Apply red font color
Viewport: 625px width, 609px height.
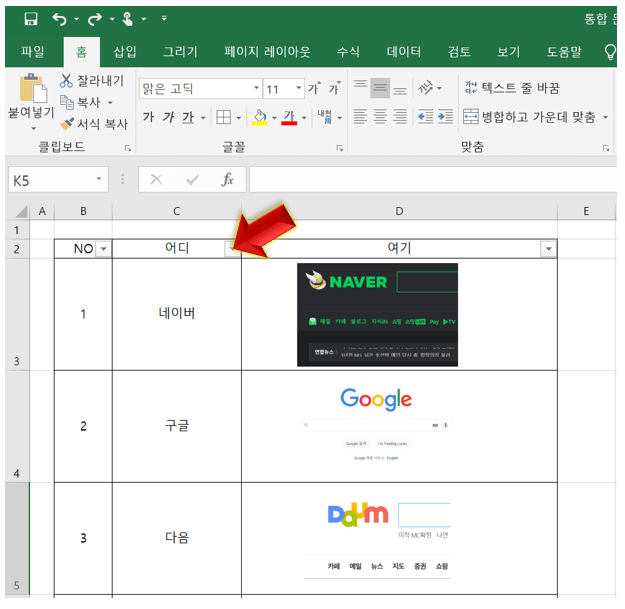(x=289, y=117)
